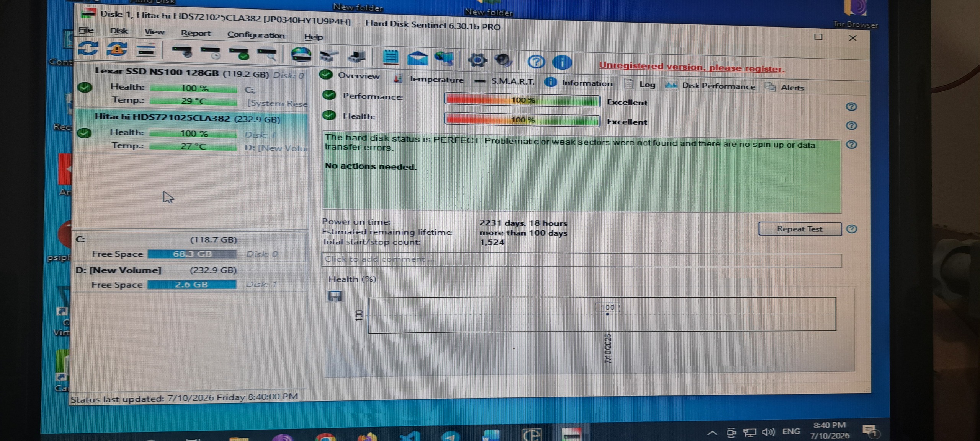Image resolution: width=980 pixels, height=441 pixels.
Task: Show hidden tray icons with the taskbar chevron
Action: pos(712,433)
